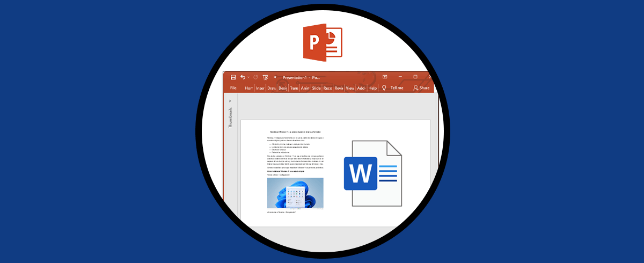Open the Undo history dropdown arrow
This screenshot has width=644, height=263.
(x=248, y=78)
